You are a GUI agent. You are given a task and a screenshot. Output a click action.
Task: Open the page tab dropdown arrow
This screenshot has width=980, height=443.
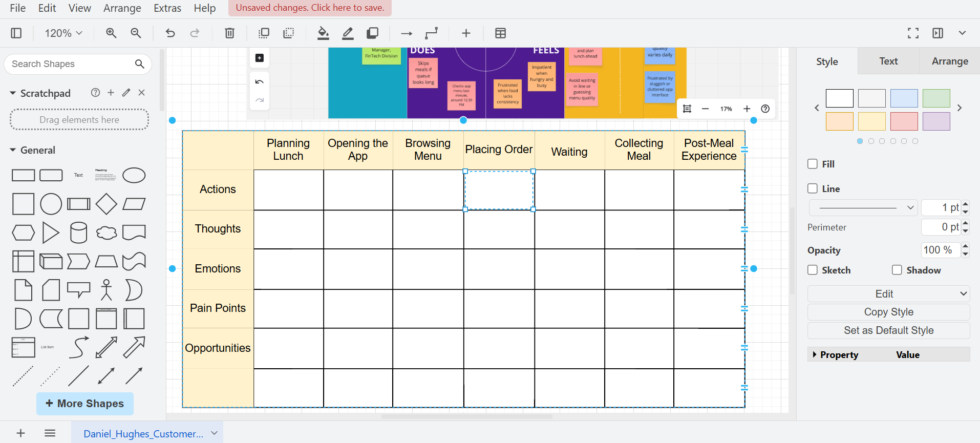[x=214, y=433]
